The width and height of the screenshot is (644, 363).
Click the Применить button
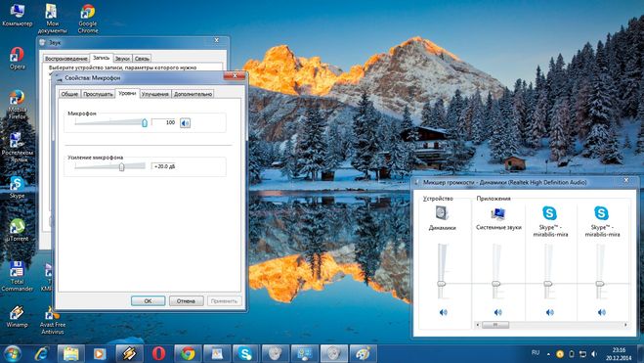click(x=224, y=301)
